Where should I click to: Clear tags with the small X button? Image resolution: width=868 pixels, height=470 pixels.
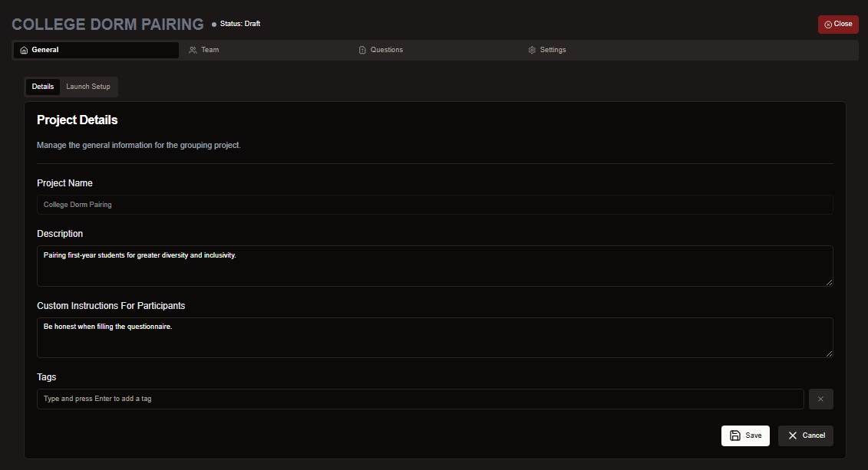tap(821, 399)
